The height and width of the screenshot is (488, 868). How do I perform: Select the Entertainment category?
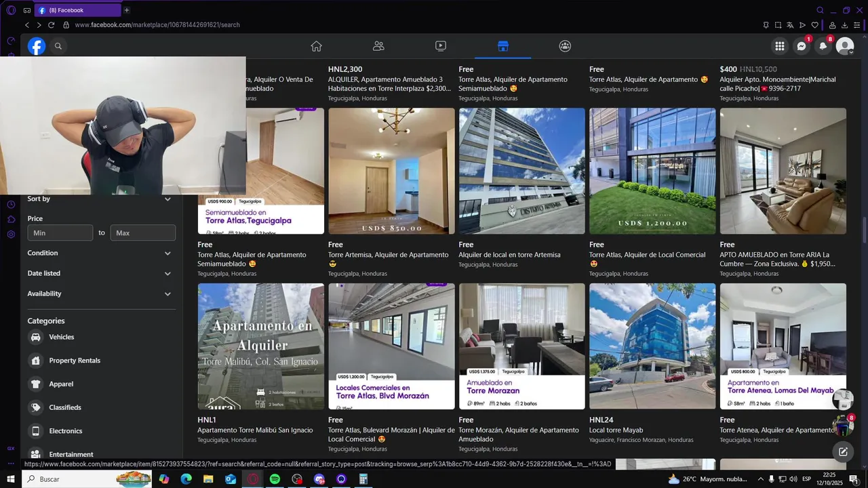click(101, 454)
